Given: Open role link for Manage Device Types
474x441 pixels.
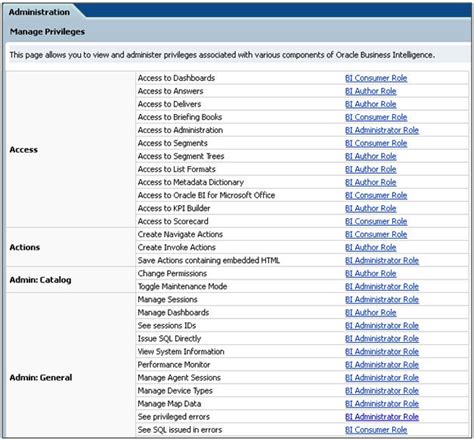Looking at the screenshot, I should (x=382, y=391).
